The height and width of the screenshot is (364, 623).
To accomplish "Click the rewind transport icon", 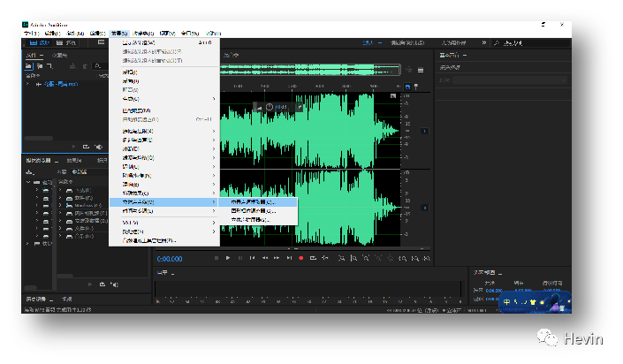I will tap(264, 258).
